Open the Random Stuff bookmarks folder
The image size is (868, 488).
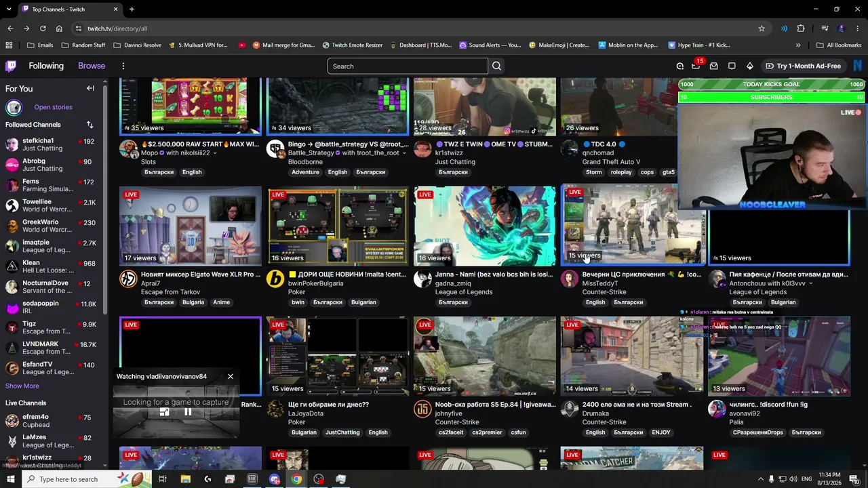click(83, 45)
